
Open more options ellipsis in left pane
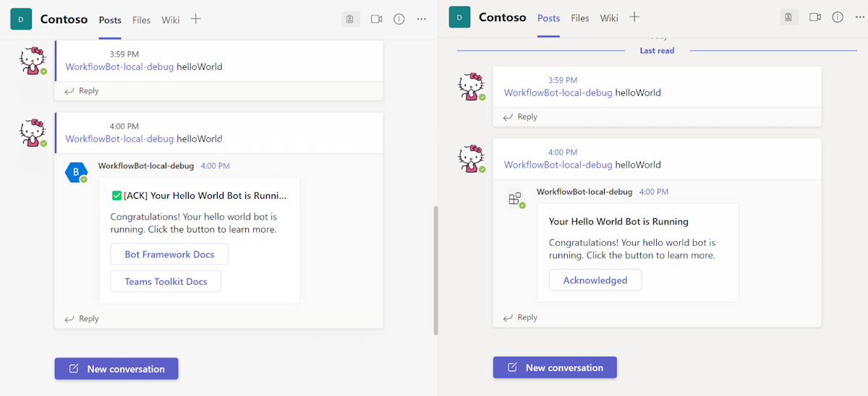coord(422,20)
